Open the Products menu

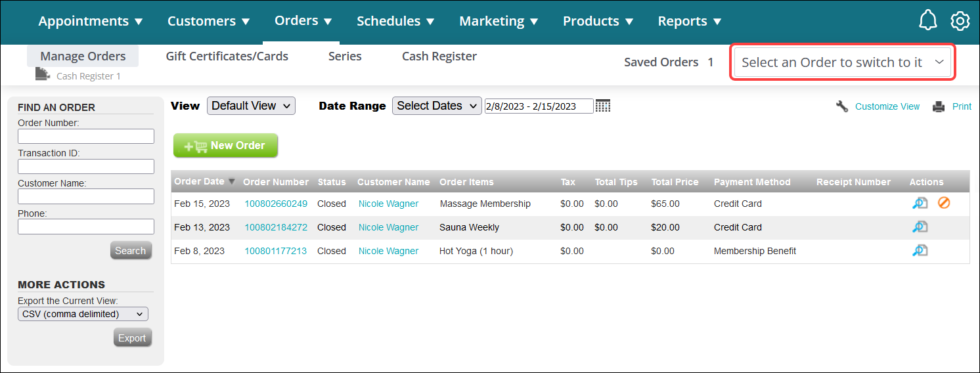click(x=598, y=21)
